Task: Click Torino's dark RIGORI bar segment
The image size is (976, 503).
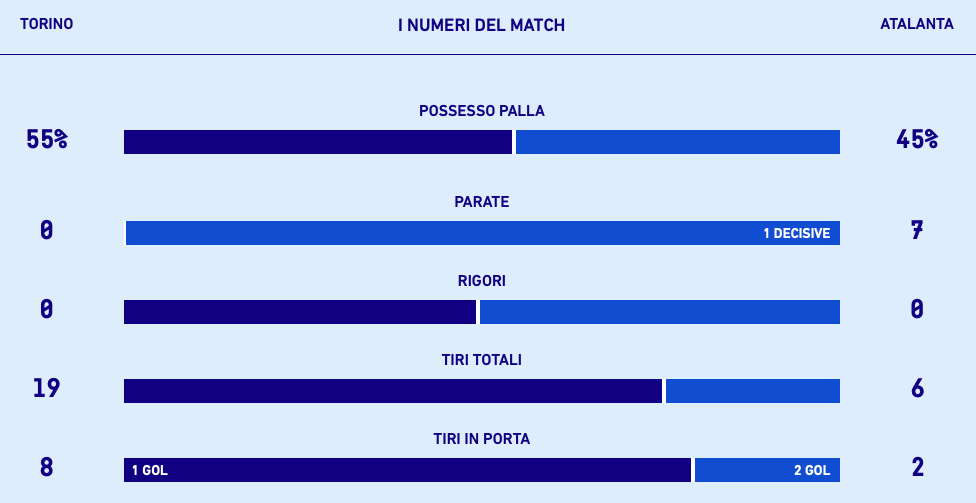Action: [x=299, y=312]
